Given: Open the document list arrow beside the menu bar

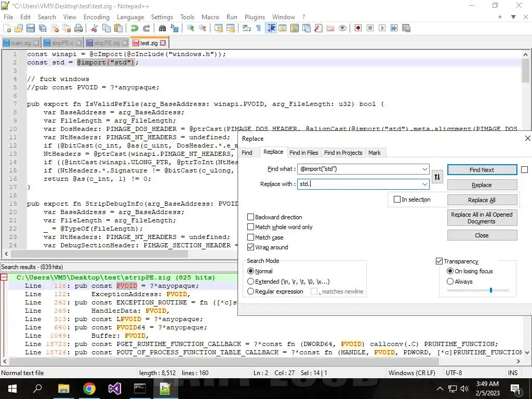Looking at the screenshot, I should [513, 17].
